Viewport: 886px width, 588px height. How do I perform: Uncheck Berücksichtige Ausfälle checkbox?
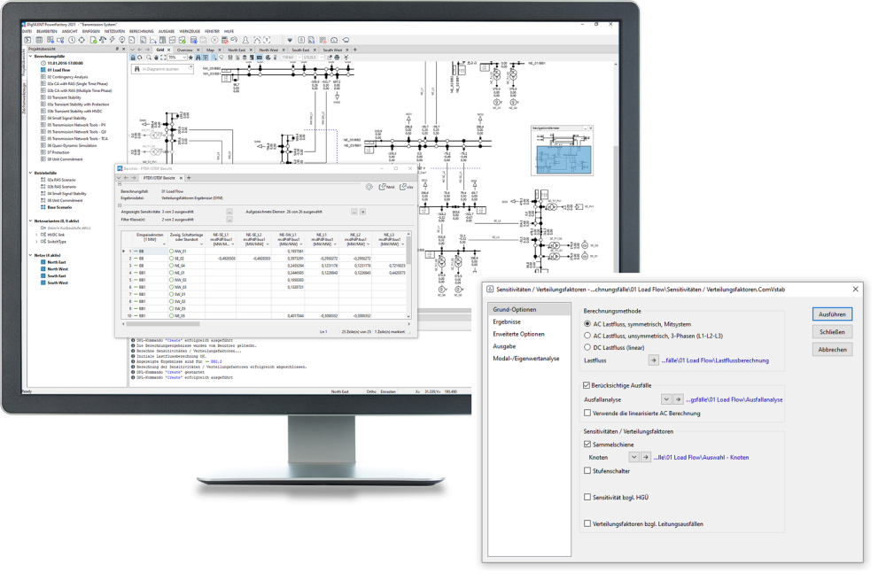pos(587,385)
